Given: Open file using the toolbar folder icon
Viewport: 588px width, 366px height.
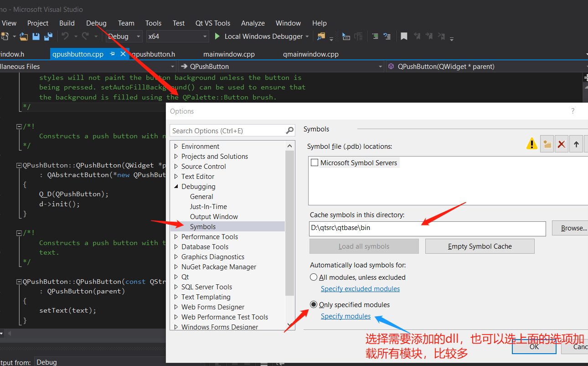Looking at the screenshot, I should (x=24, y=36).
